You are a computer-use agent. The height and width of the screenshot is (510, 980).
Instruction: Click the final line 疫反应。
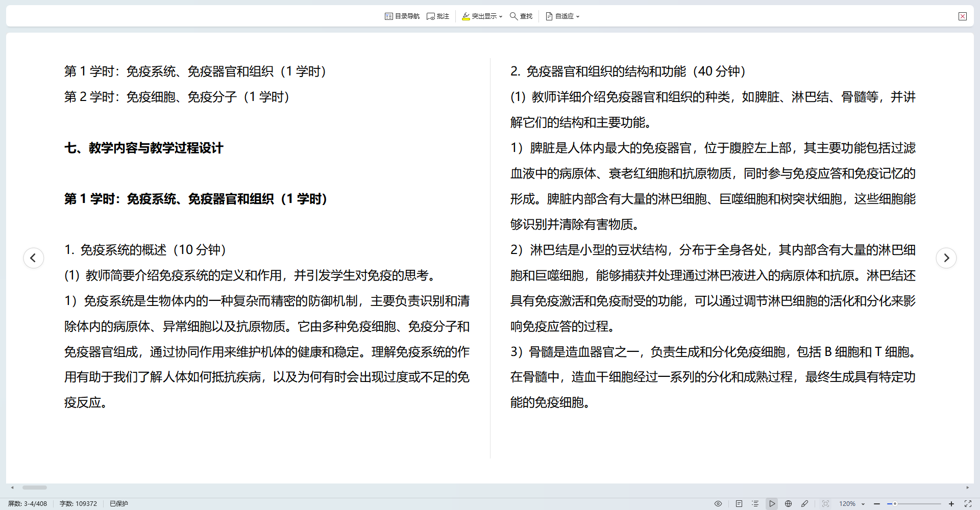click(86, 403)
